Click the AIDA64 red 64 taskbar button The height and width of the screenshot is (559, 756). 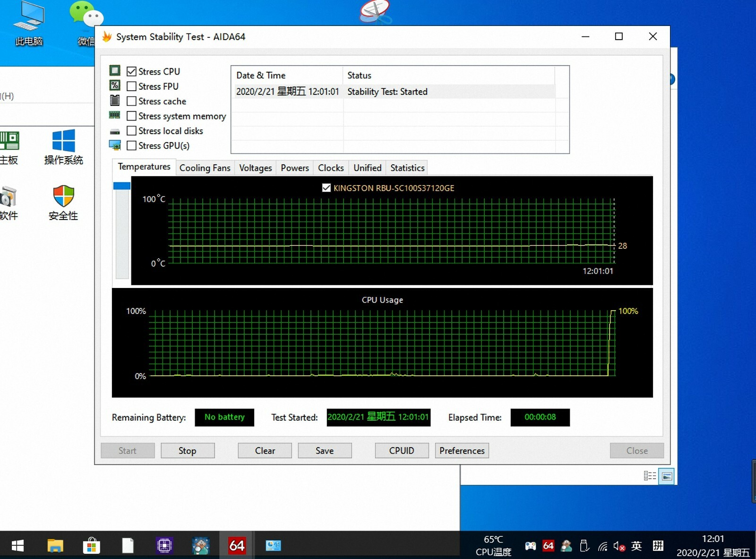click(x=237, y=546)
